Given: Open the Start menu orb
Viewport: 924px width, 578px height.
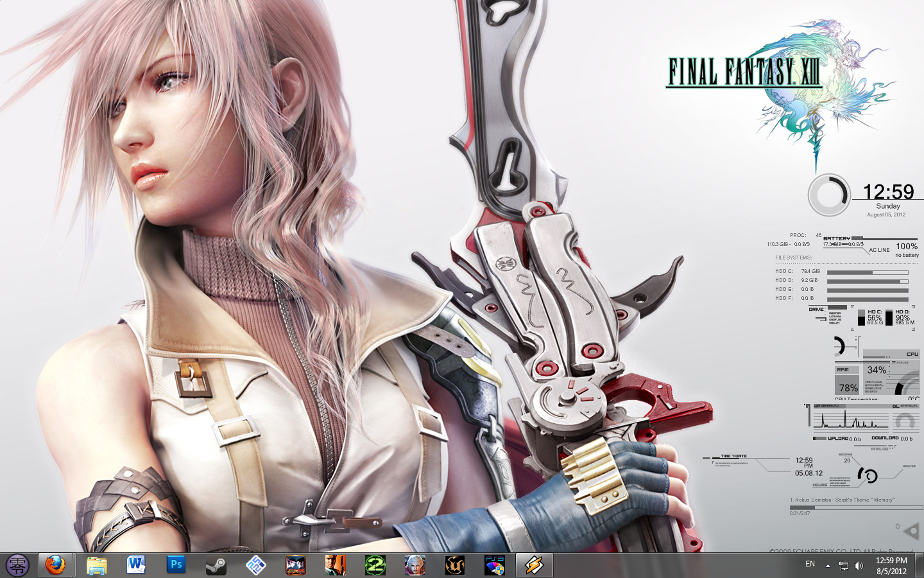Looking at the screenshot, I should point(17,565).
